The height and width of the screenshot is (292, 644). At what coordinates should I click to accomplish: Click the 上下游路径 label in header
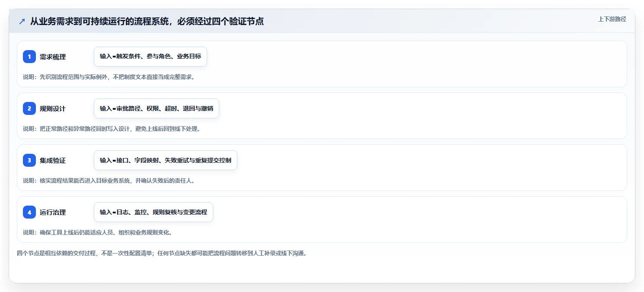click(612, 19)
